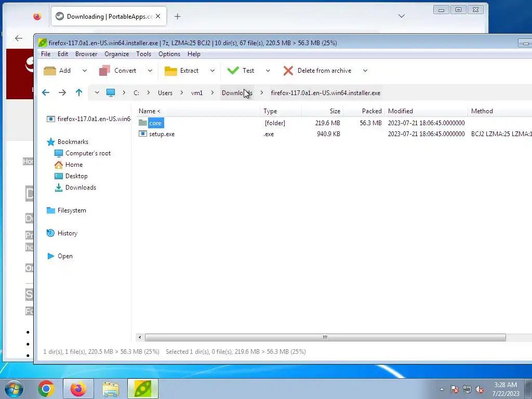Close the Downloading PortableApps Firefox tab
The width and height of the screenshot is (532, 399).
coord(158,16)
